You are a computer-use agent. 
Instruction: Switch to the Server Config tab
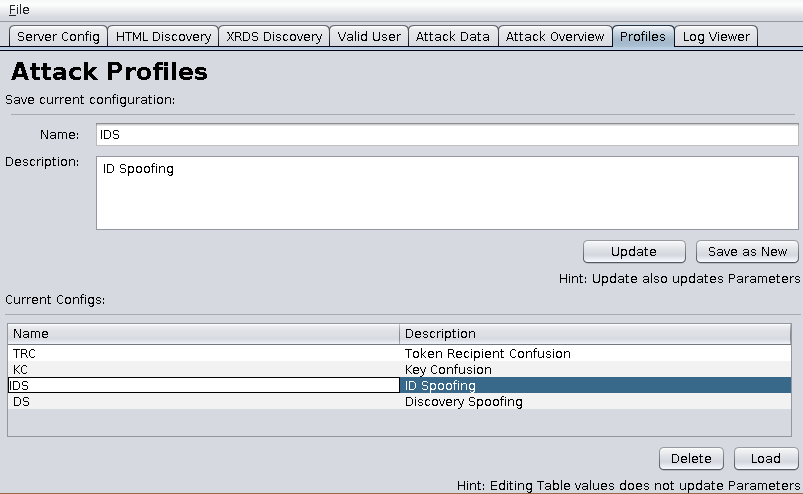coord(59,37)
